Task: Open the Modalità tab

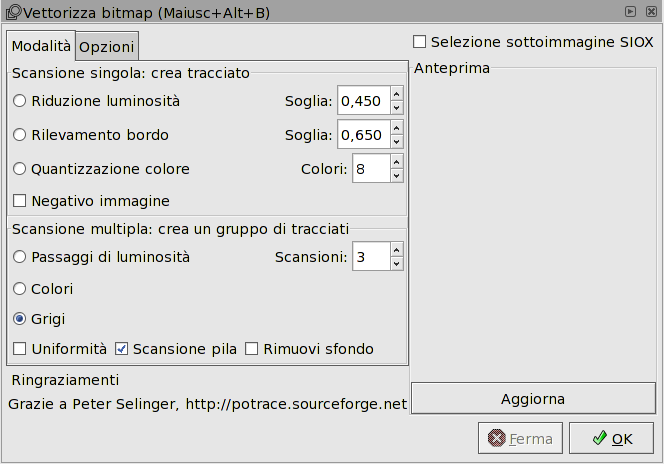Action: coord(41,46)
